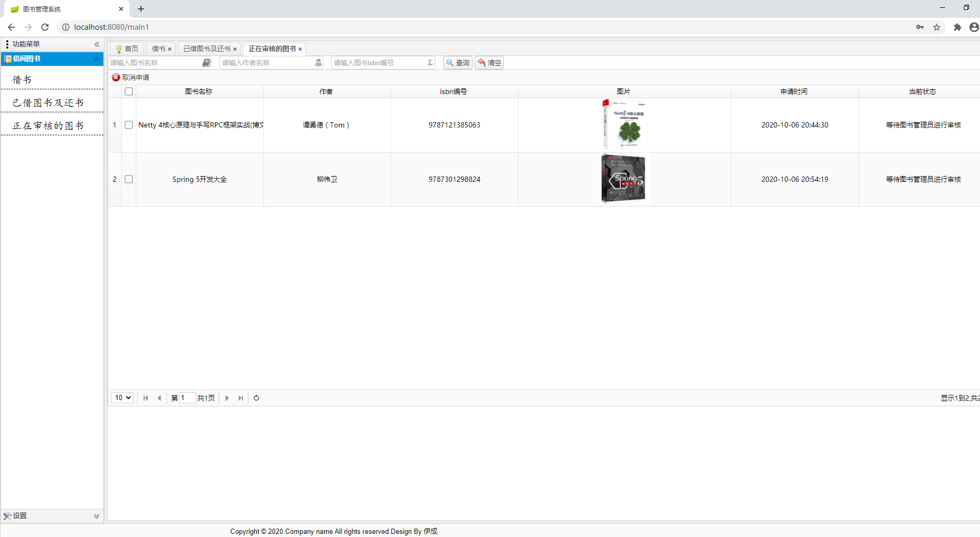Open browser extensions puzzle icon

[x=957, y=27]
